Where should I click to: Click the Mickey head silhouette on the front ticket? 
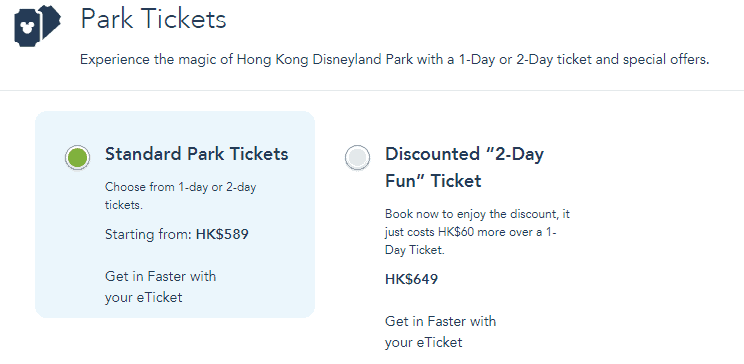coord(26,30)
